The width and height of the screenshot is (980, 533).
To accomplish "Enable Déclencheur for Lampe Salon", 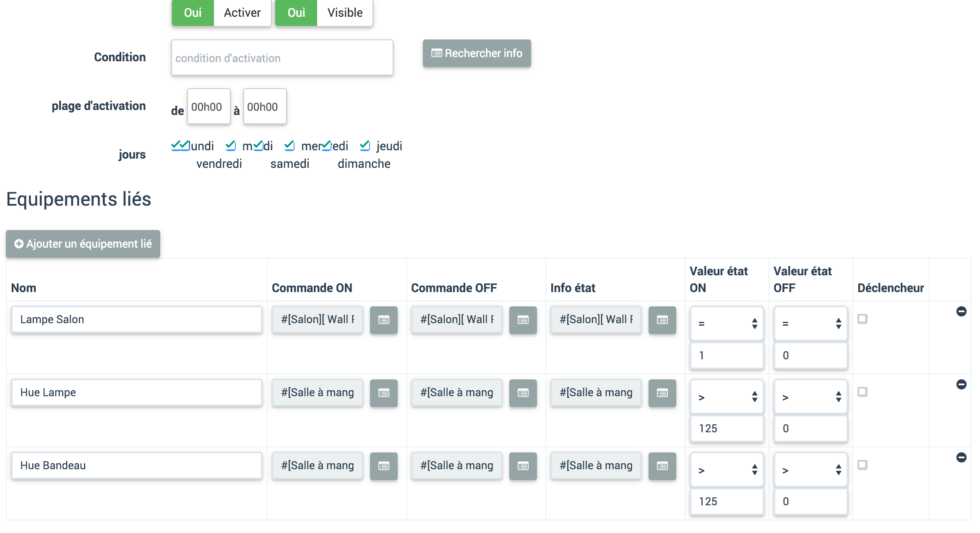I will 863,319.
